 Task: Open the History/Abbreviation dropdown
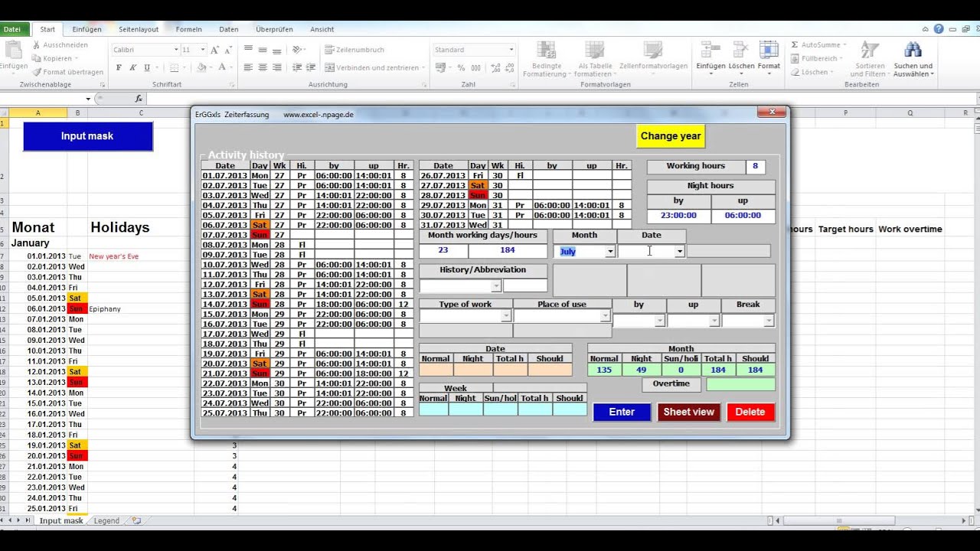[x=496, y=285]
